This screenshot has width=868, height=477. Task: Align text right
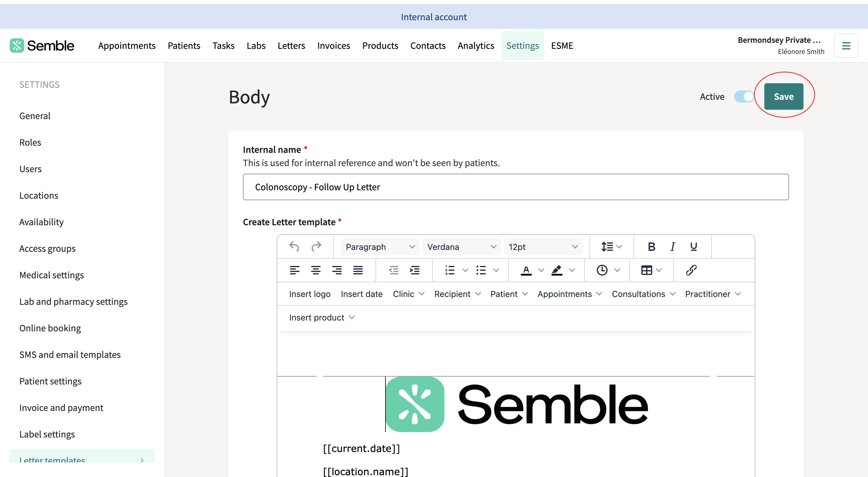(337, 270)
